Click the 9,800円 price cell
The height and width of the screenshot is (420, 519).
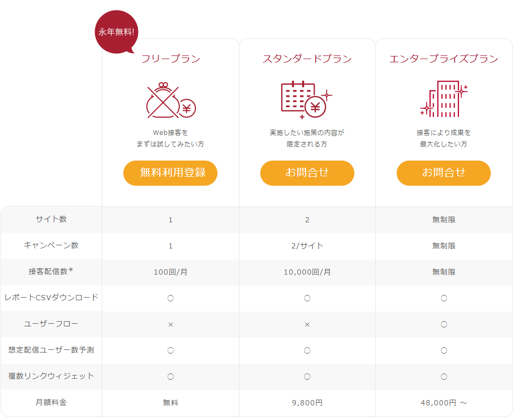coord(307,403)
